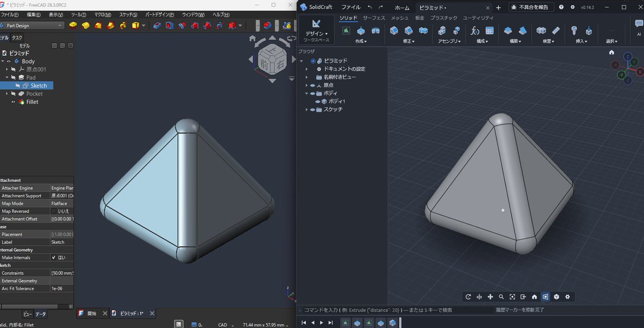Open the Part Design workbench dropdown

tap(32, 25)
